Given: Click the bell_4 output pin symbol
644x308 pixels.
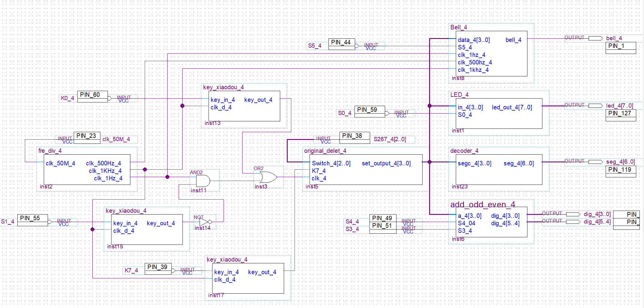Looking at the screenshot, I should tap(595, 38).
